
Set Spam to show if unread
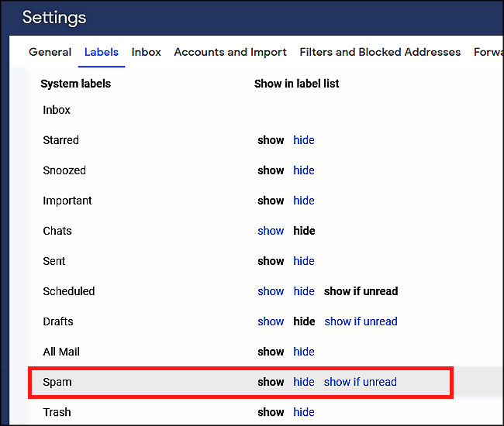(x=361, y=382)
